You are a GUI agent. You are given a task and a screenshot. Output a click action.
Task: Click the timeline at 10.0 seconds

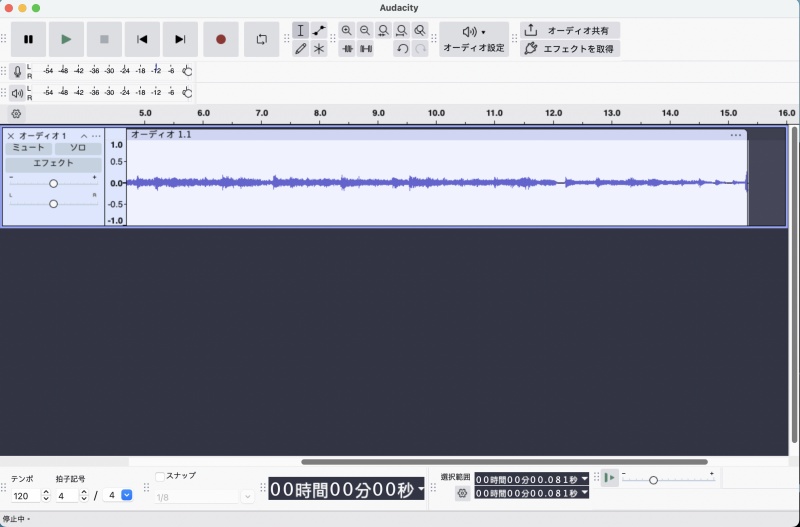pyautogui.click(x=436, y=113)
